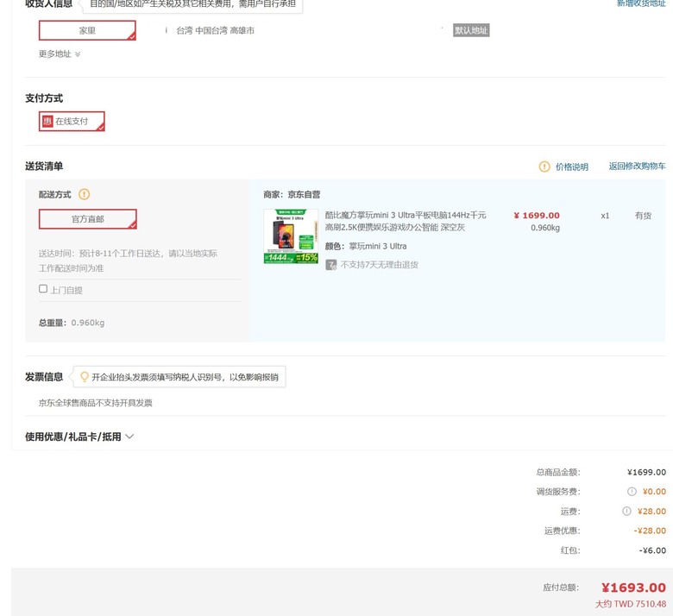Go back via 返回修改购物车
Image resolution: width=673 pixels, height=616 pixels.
[637, 167]
